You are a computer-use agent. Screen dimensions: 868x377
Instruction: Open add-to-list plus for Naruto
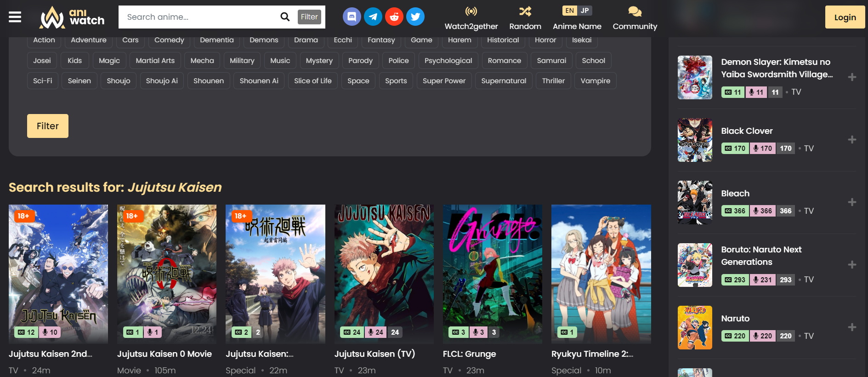[852, 327]
